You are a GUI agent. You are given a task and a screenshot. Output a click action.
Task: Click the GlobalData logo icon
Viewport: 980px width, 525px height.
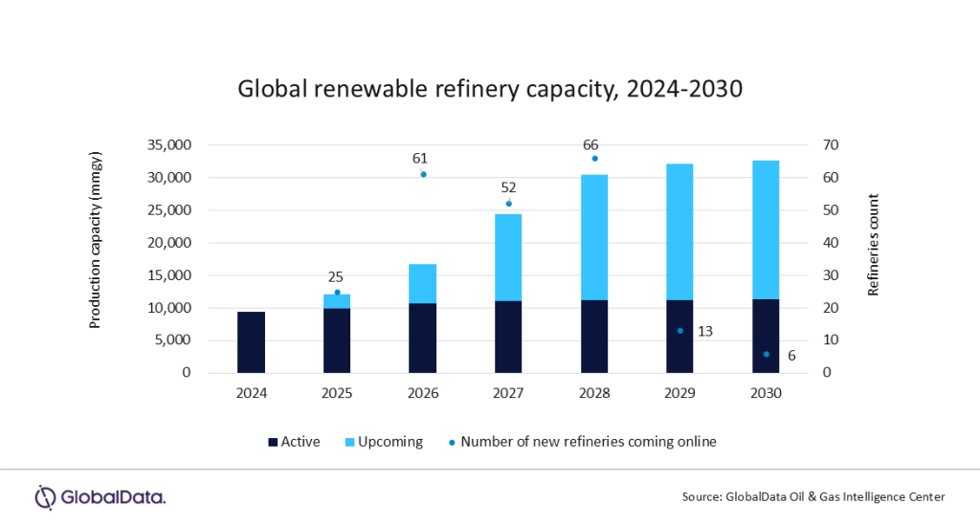click(46, 497)
